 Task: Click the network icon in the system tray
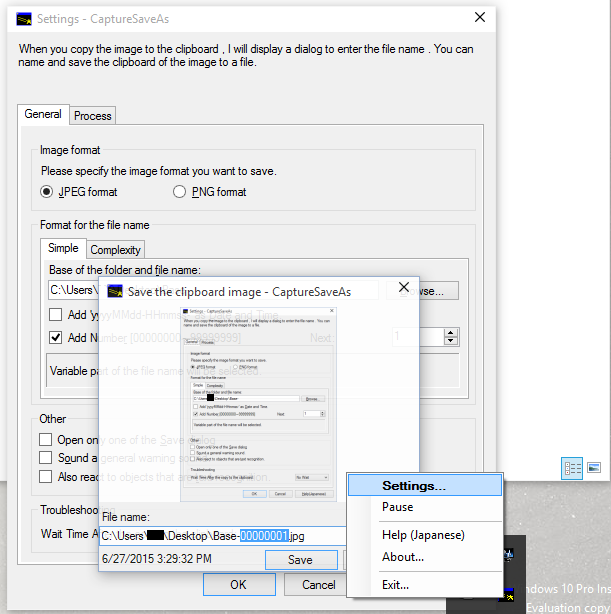coord(508,554)
